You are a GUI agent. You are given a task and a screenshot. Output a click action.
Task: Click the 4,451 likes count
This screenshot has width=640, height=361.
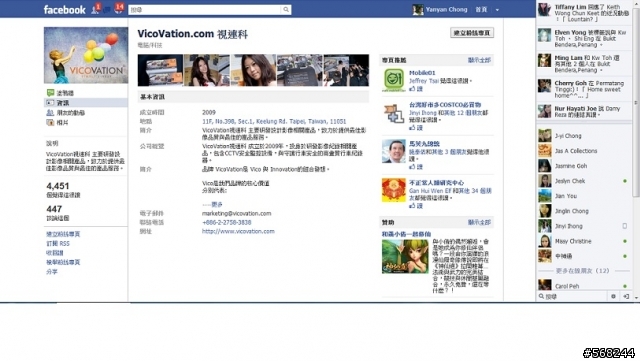pos(58,186)
